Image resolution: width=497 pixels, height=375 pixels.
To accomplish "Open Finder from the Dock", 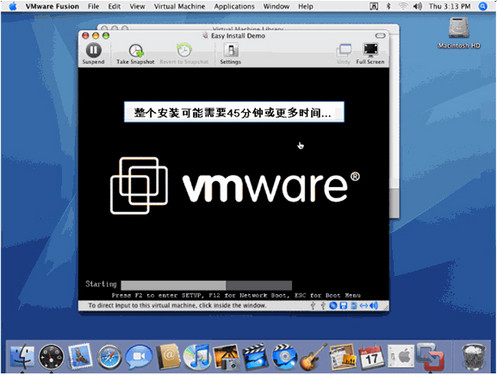I will pyautogui.click(x=22, y=357).
